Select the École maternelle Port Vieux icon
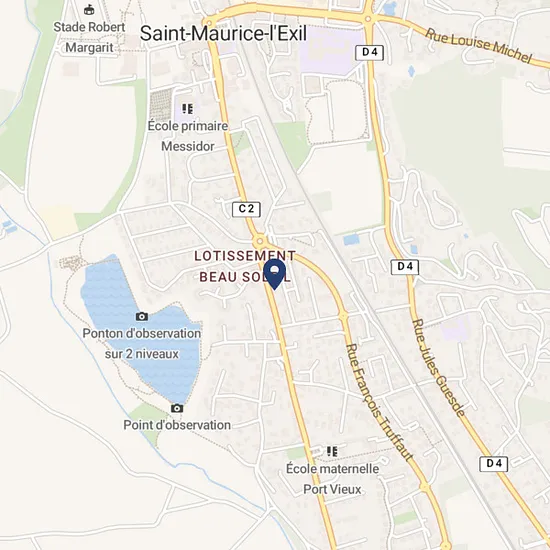This screenshot has height=550, width=550. [332, 451]
